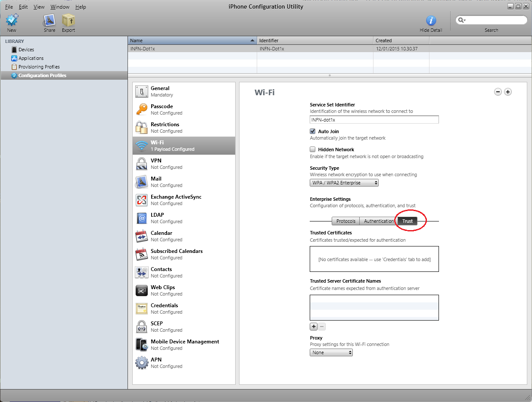Open the Edit menu
Screen dimensions: 532x402
tap(23, 7)
